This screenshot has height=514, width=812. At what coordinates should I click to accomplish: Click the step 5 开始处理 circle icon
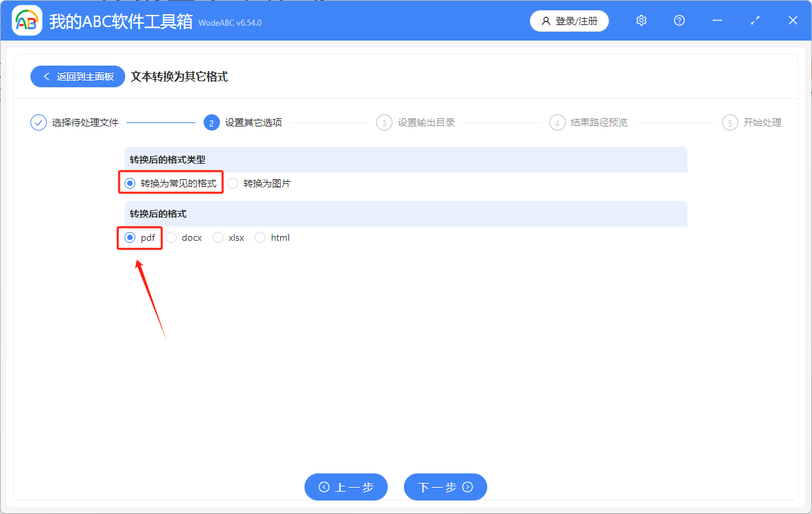729,122
